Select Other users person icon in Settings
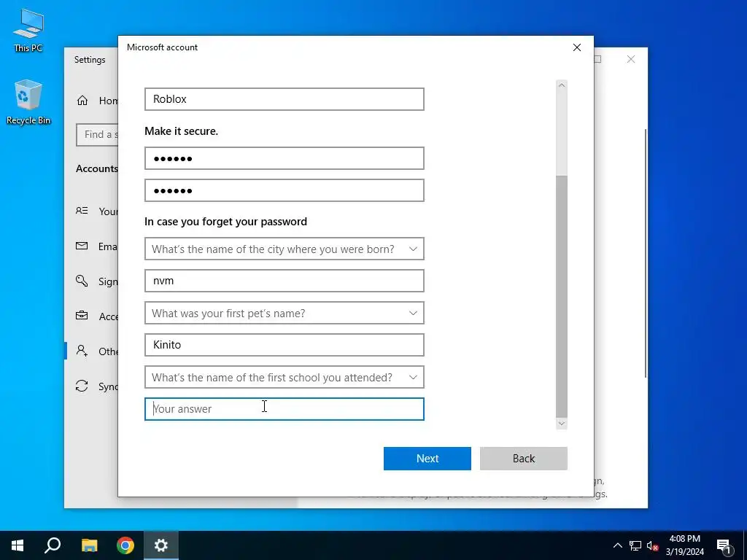747x560 pixels. [x=82, y=351]
